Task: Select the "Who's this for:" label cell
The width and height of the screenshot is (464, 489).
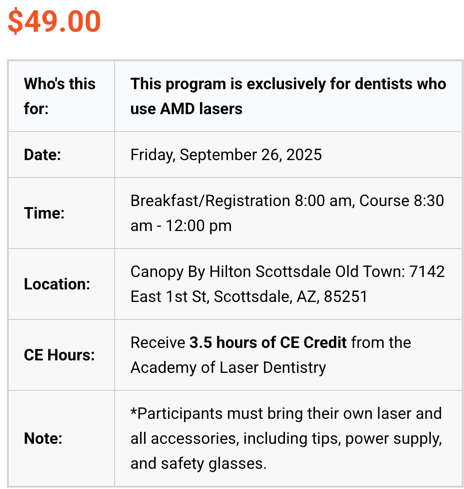Action: point(61,96)
